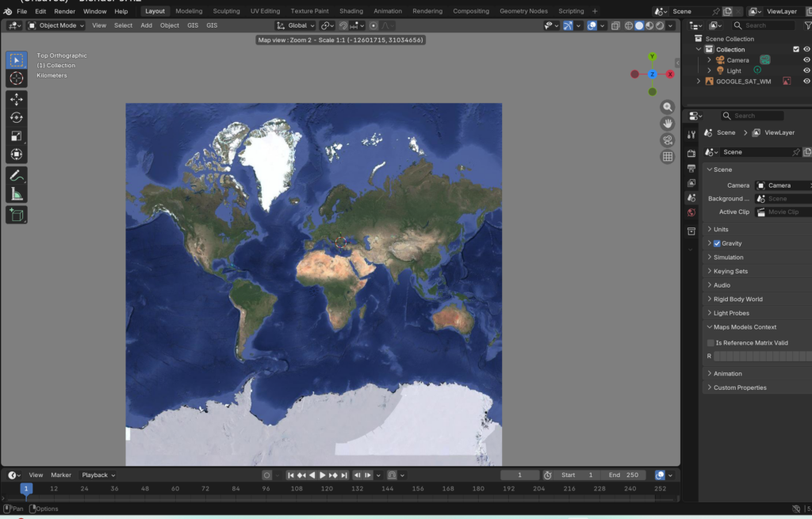Hide the Camera object in outliner
Image resolution: width=812 pixels, height=519 pixels.
coord(806,60)
